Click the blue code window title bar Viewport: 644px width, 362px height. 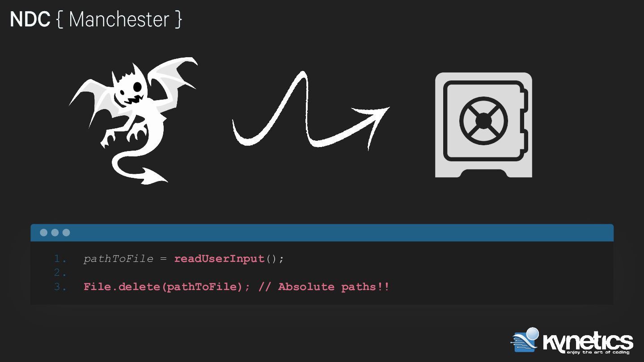[322, 232]
